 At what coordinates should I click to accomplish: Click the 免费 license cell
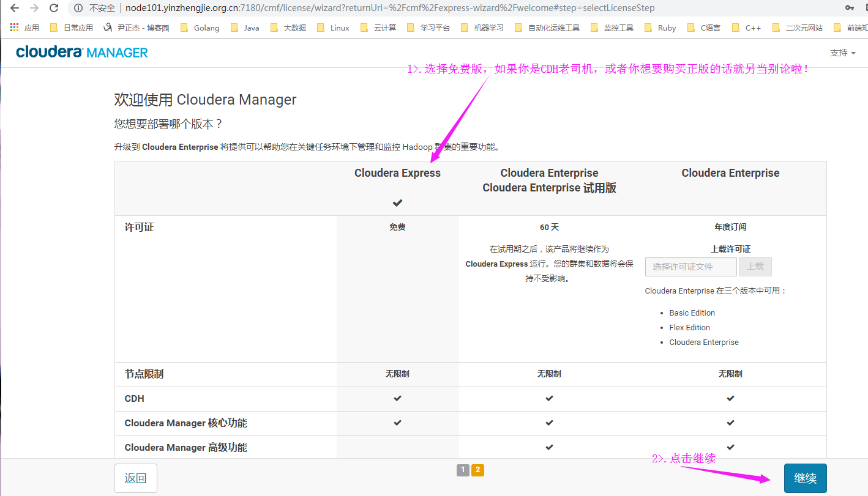pos(397,227)
